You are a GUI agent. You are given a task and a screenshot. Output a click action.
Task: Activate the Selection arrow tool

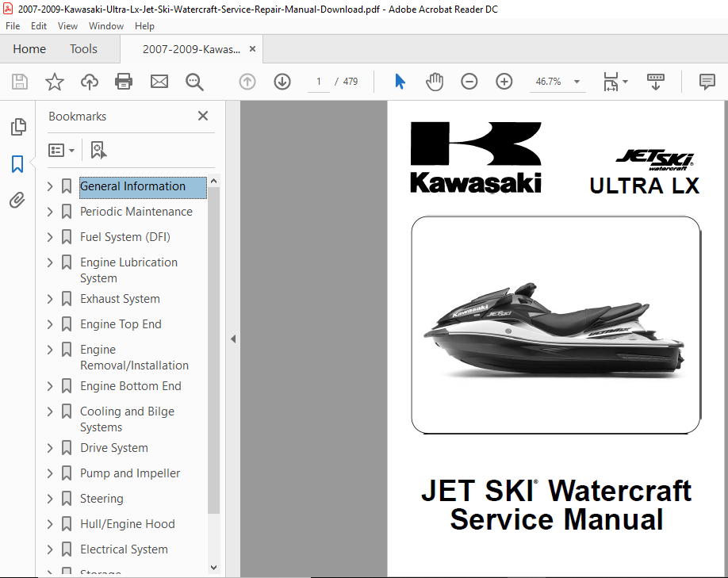(400, 82)
